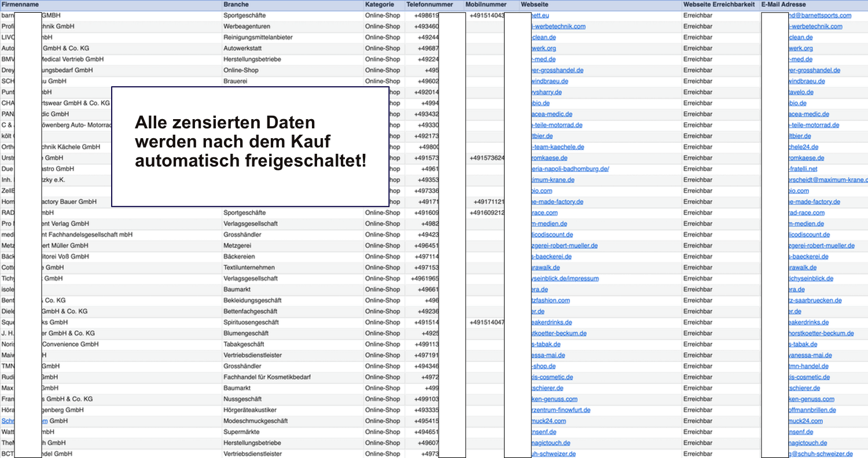
Task: Open the fratelli.net email link
Action: coord(803,169)
